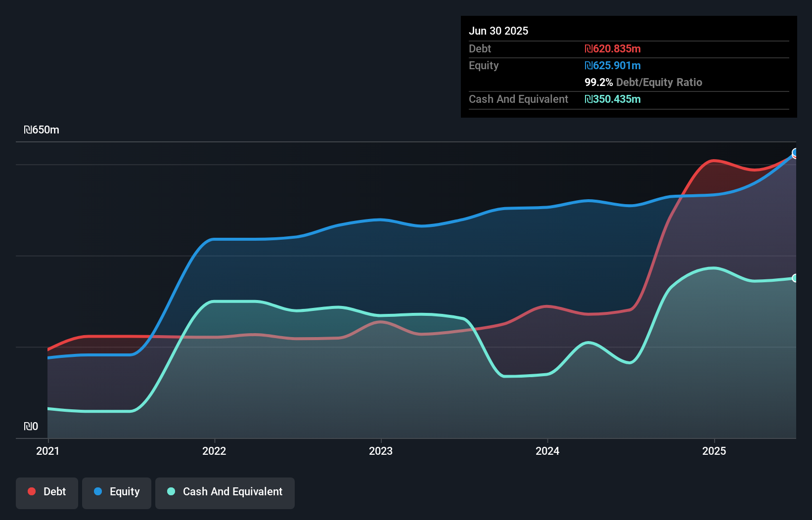Hide the Equity series via its legend entry
Image resolution: width=812 pixels, height=520 pixels.
pyautogui.click(x=116, y=492)
